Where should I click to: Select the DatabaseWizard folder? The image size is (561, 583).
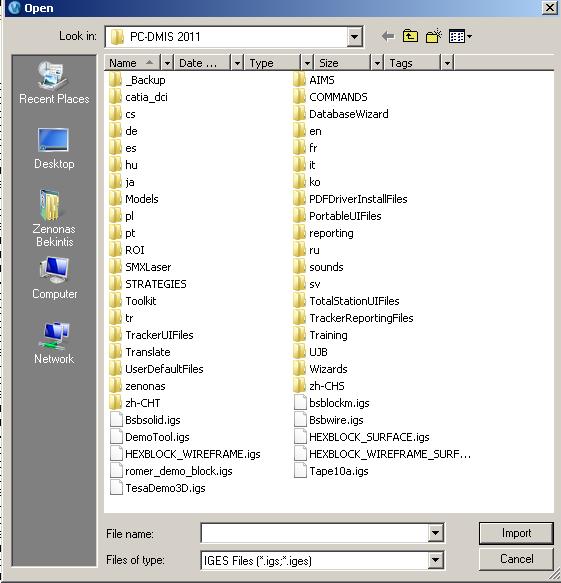[x=341, y=114]
